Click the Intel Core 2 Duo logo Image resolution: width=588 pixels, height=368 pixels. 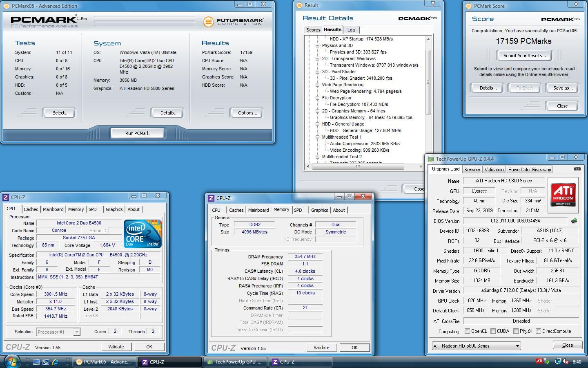(x=143, y=233)
